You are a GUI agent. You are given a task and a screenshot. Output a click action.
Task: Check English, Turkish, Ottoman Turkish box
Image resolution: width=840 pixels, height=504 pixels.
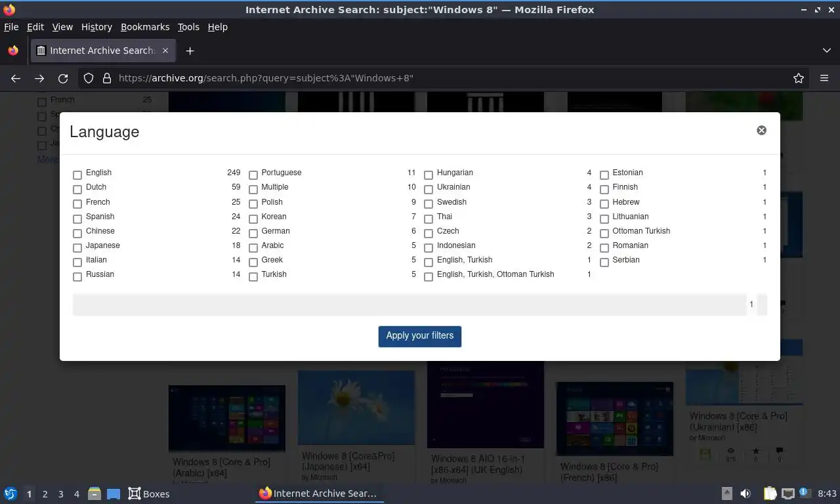(429, 277)
